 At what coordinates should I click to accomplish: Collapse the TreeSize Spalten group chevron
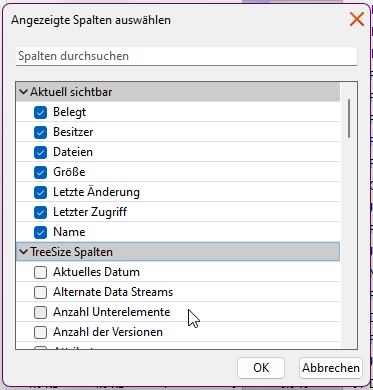pyautogui.click(x=23, y=252)
